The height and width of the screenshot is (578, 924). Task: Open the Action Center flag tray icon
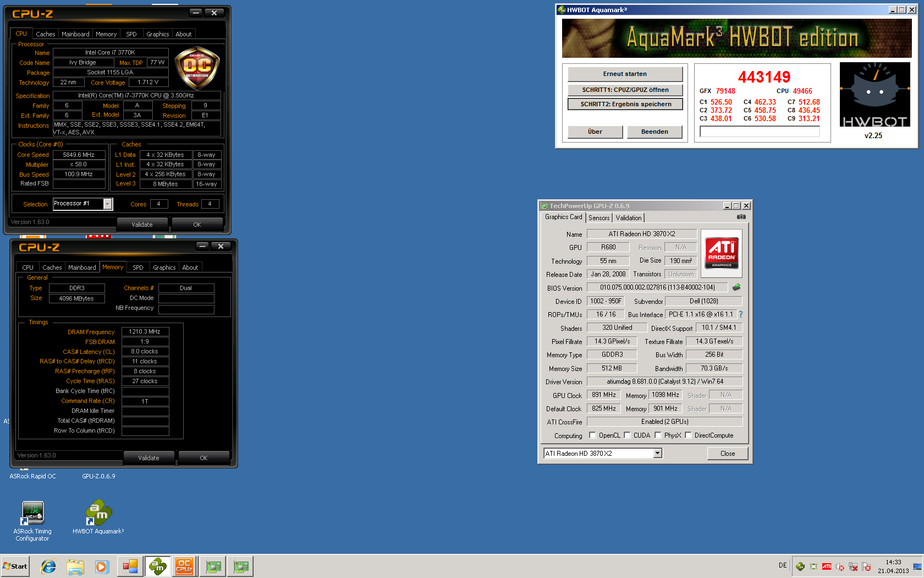pyautogui.click(x=866, y=566)
